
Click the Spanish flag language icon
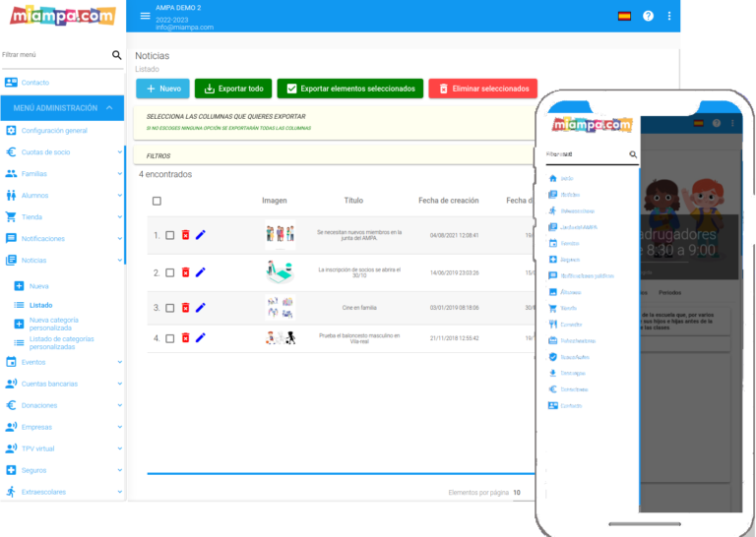624,16
